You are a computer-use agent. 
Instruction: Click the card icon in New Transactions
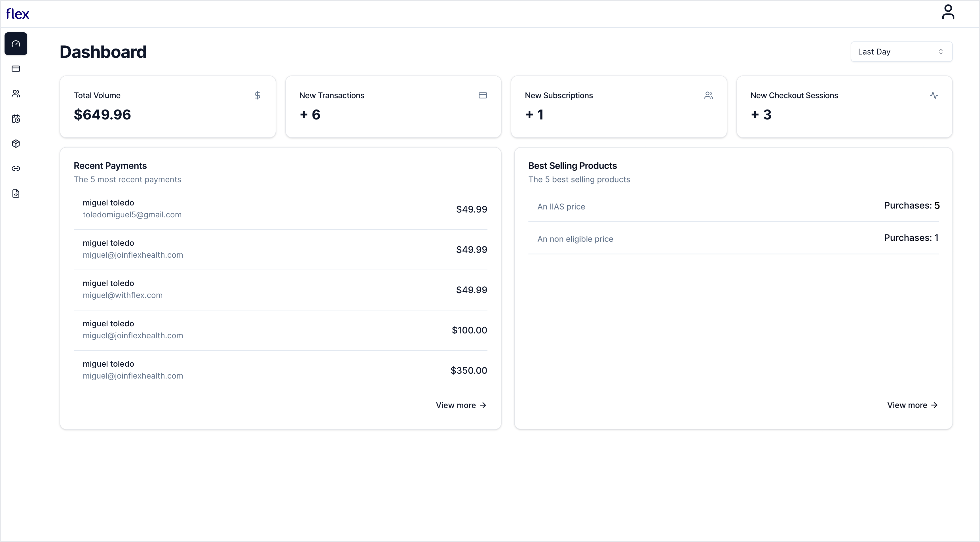[483, 95]
